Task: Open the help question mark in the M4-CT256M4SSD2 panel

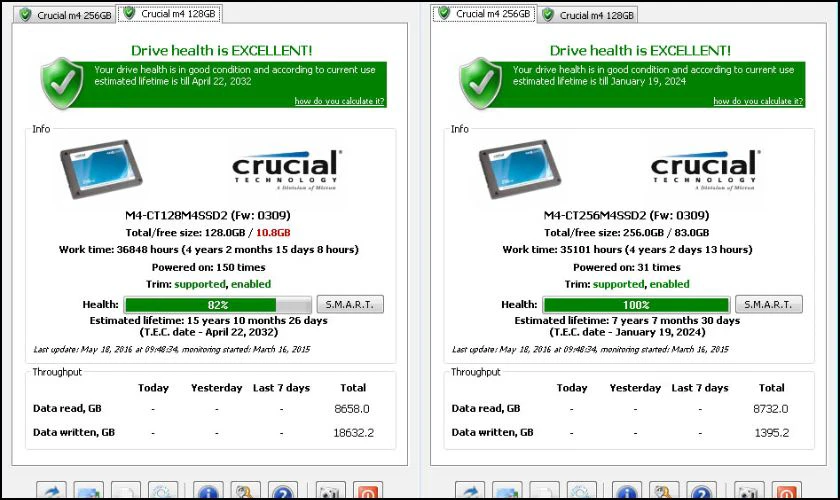Action: point(701,490)
